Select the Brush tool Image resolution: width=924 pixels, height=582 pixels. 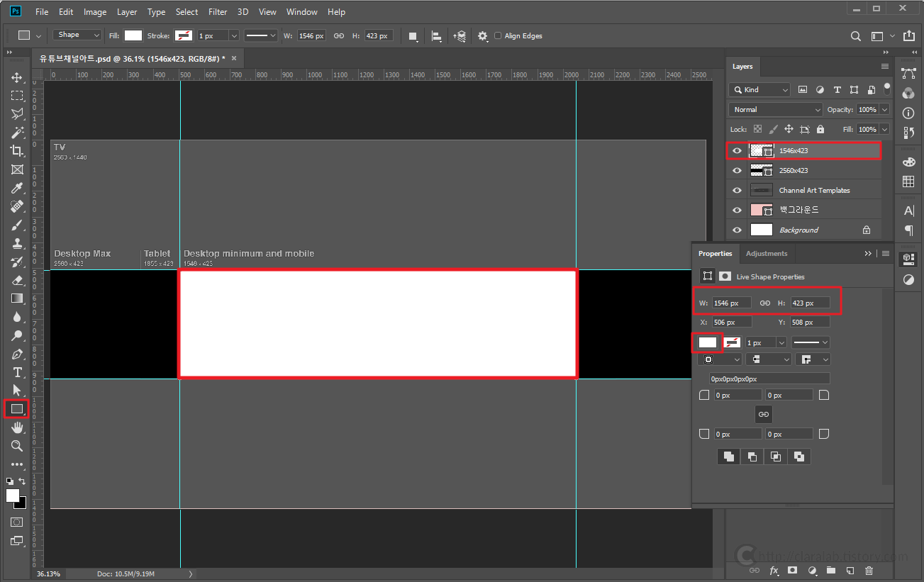click(17, 225)
